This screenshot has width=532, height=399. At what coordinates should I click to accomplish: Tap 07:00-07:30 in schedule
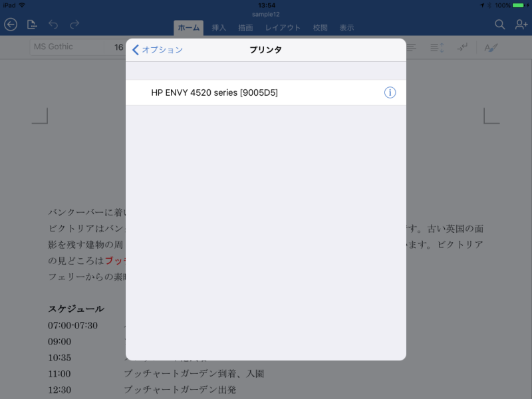pyautogui.click(x=72, y=325)
